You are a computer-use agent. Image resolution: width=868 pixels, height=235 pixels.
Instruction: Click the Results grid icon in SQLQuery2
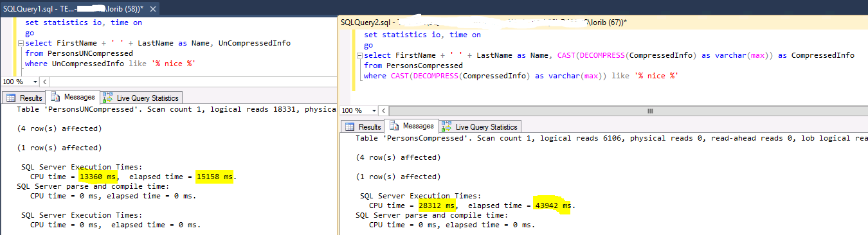350,127
